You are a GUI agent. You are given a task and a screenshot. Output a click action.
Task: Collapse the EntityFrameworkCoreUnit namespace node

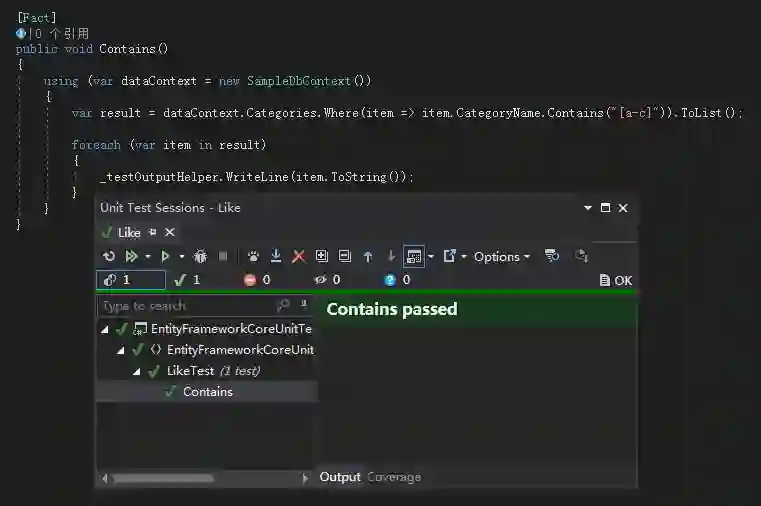point(120,350)
